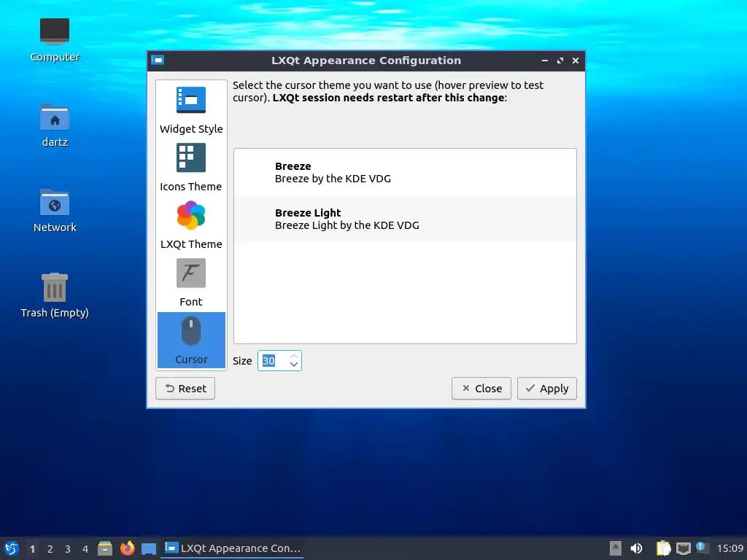Open the Widget Style settings page

pos(191,110)
